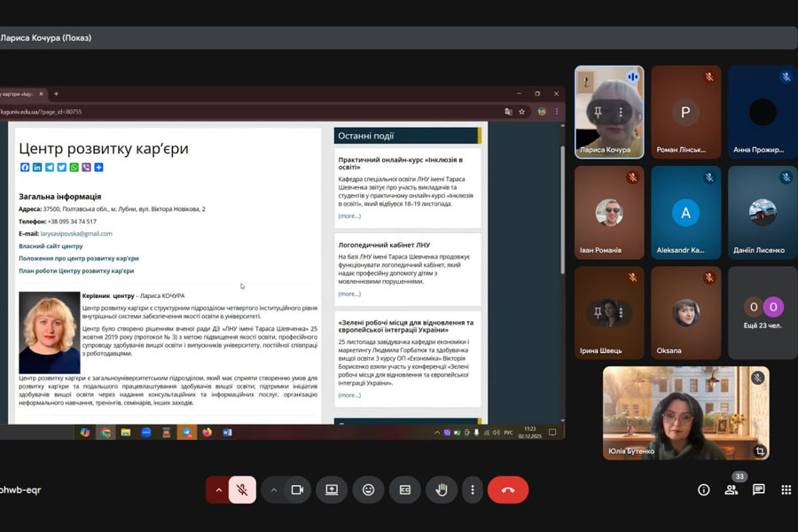This screenshot has width=798, height=532.
Task: Open Word from the shared taskbar
Action: coord(227,432)
